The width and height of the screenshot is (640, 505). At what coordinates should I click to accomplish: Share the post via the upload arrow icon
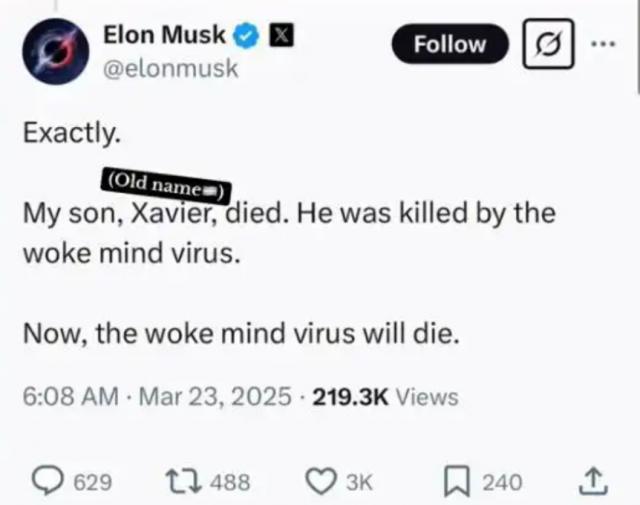pyautogui.click(x=594, y=482)
